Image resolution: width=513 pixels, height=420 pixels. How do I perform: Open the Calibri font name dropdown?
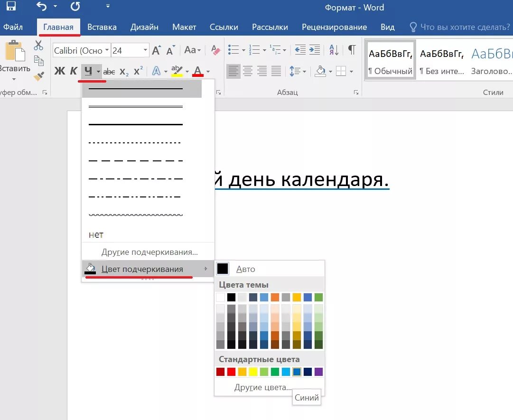point(107,50)
